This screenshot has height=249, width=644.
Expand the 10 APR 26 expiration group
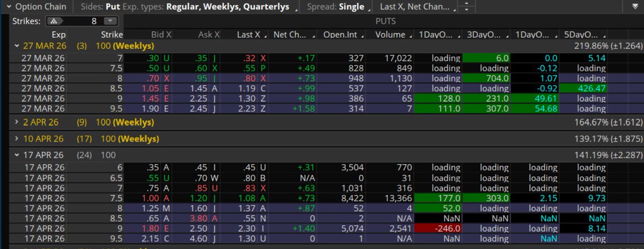click(17, 138)
